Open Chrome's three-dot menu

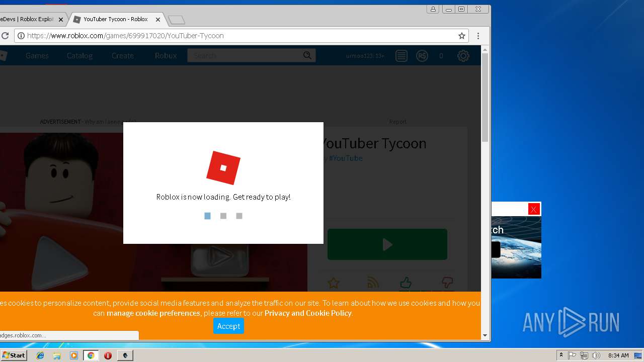pyautogui.click(x=478, y=36)
